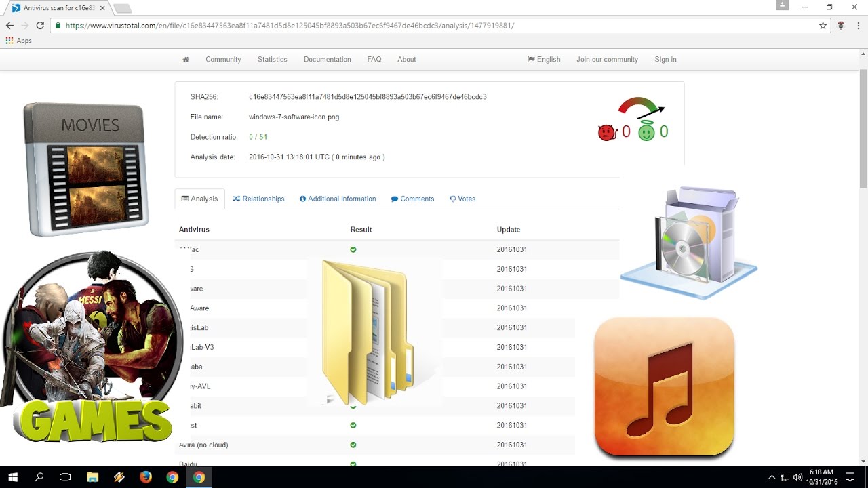
Task: Change language via the English link
Action: pos(544,60)
